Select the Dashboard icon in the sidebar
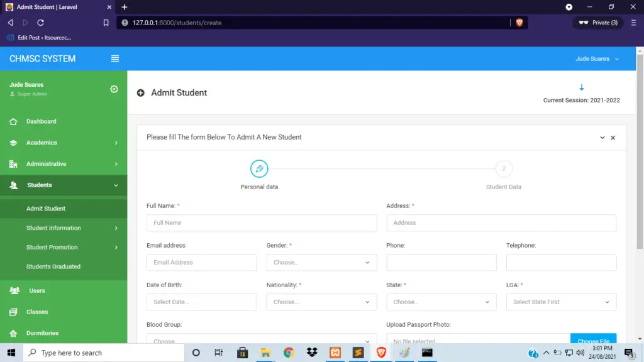 pyautogui.click(x=14, y=121)
